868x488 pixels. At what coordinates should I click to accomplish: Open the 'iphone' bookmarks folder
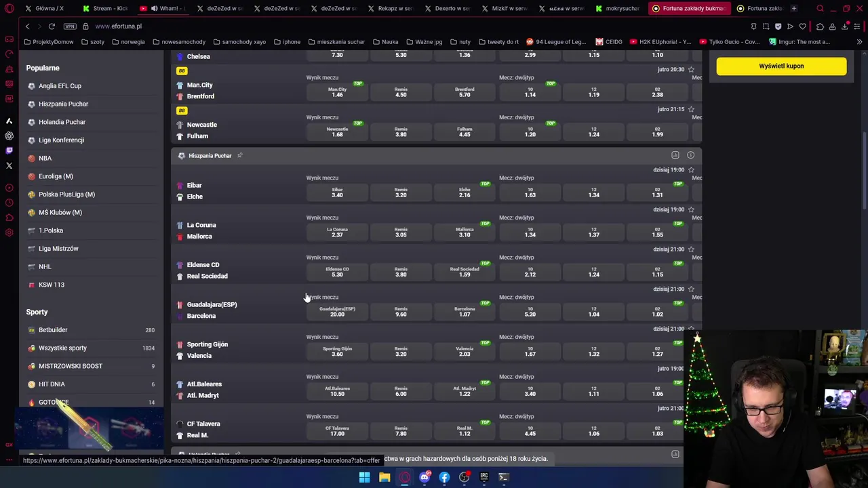coord(287,42)
